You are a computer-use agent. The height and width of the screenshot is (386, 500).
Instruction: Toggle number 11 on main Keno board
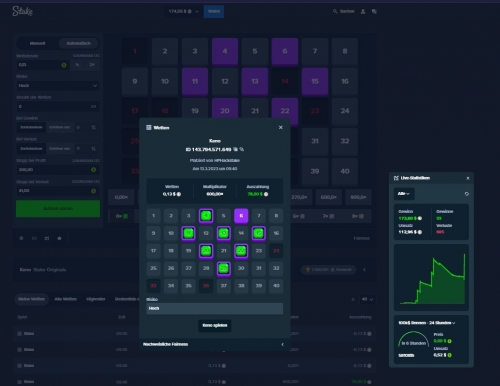point(195,81)
